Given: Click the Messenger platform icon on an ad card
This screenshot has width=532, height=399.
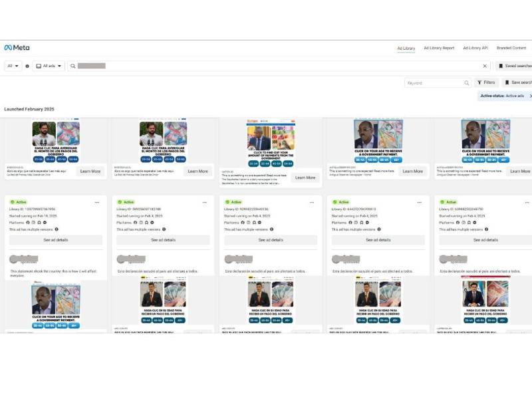Looking at the screenshot, I should 39,222.
